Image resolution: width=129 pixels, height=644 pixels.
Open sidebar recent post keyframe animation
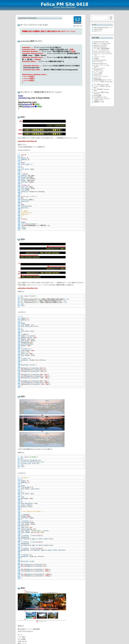click(x=100, y=47)
